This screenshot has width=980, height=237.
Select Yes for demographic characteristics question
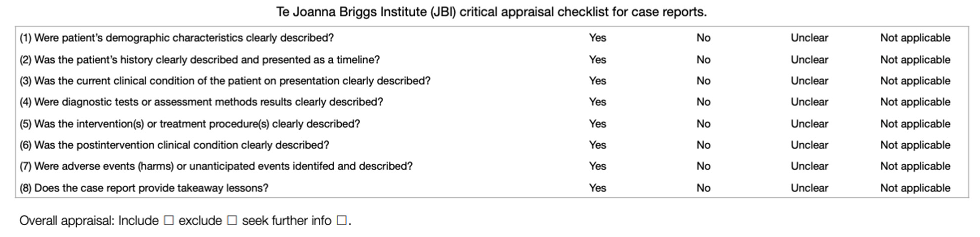coord(597,38)
